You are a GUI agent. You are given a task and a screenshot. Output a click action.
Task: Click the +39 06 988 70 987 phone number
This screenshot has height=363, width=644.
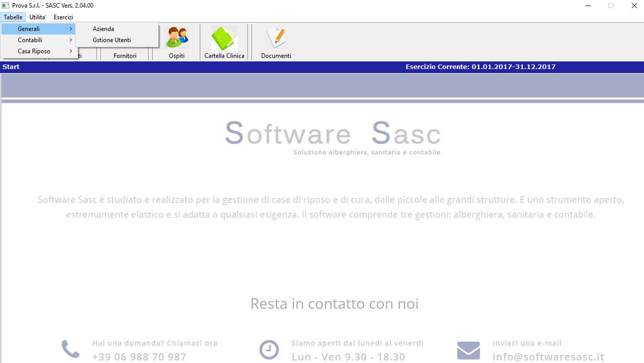[x=139, y=356]
